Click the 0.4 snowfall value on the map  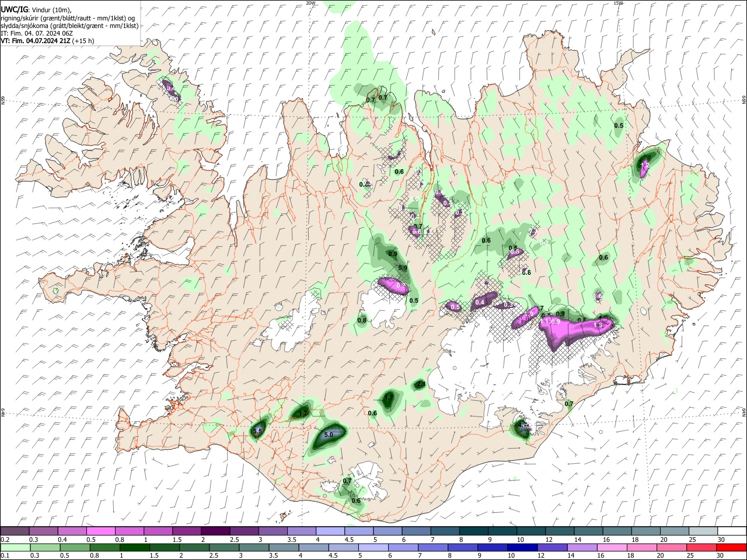tap(480, 302)
